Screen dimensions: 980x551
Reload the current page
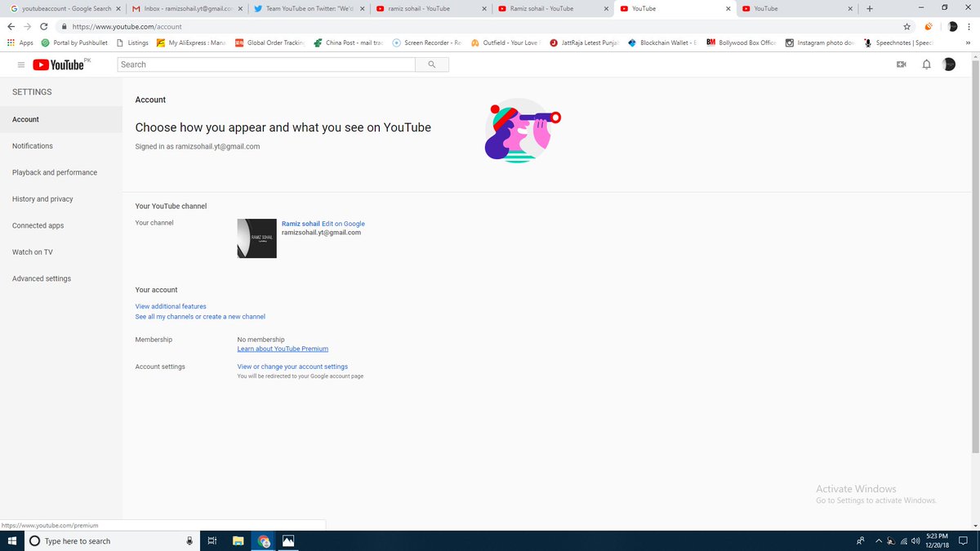point(44,26)
